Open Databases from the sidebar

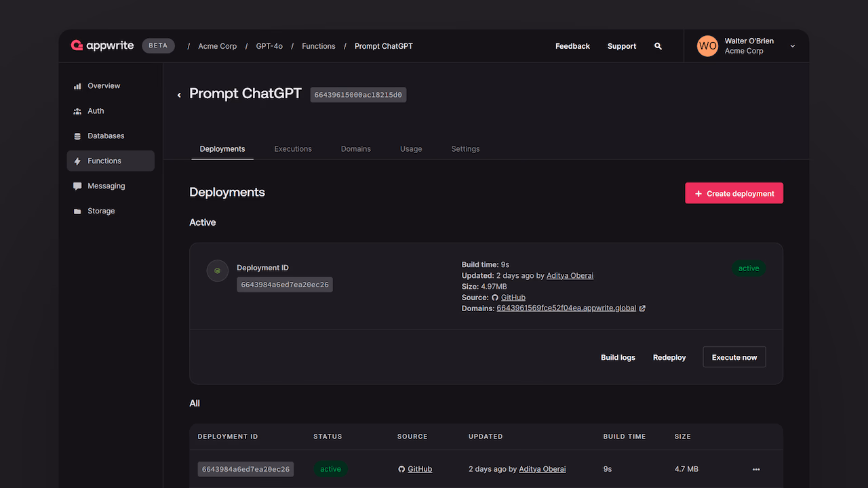coord(111,136)
